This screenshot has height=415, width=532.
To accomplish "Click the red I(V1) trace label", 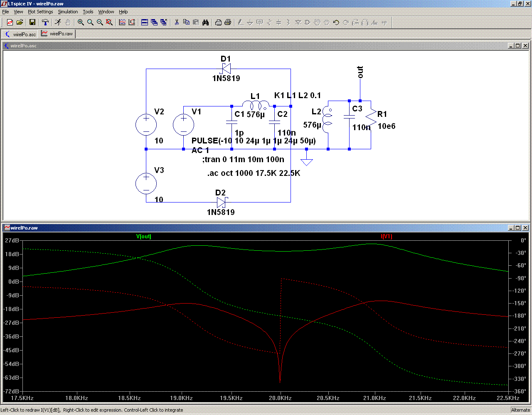I will click(386, 237).
